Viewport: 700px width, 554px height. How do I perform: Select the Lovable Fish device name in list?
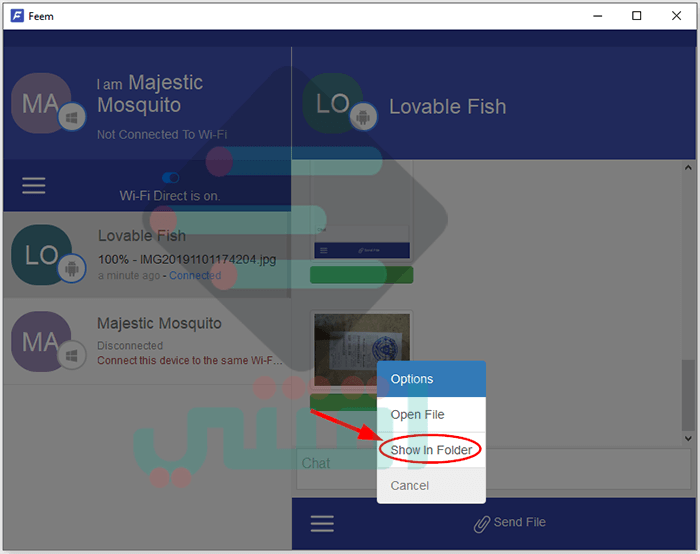(142, 235)
